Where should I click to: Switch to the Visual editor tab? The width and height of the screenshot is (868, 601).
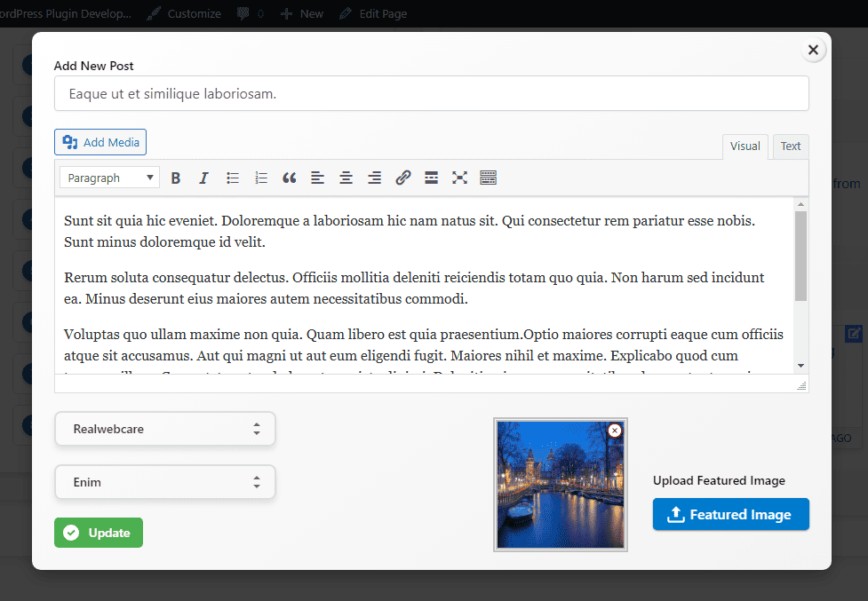(745, 146)
